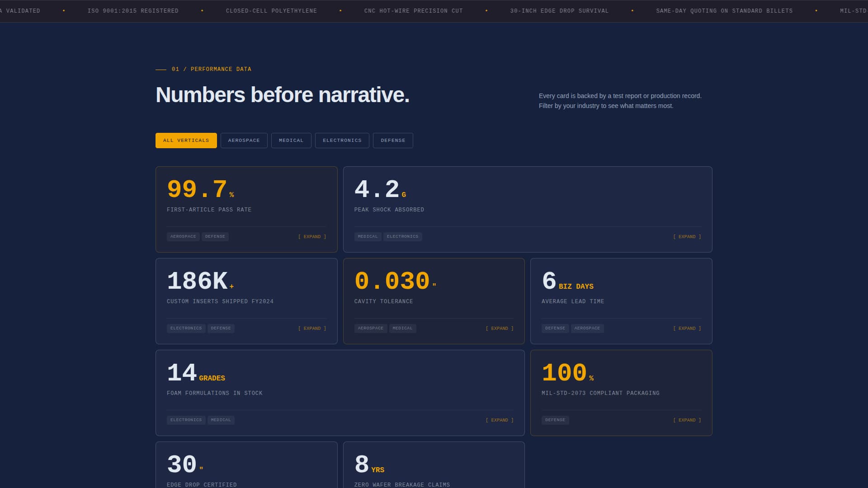This screenshot has height=488, width=868.
Task: Filter cards by Aerospace
Action: pos(244,141)
